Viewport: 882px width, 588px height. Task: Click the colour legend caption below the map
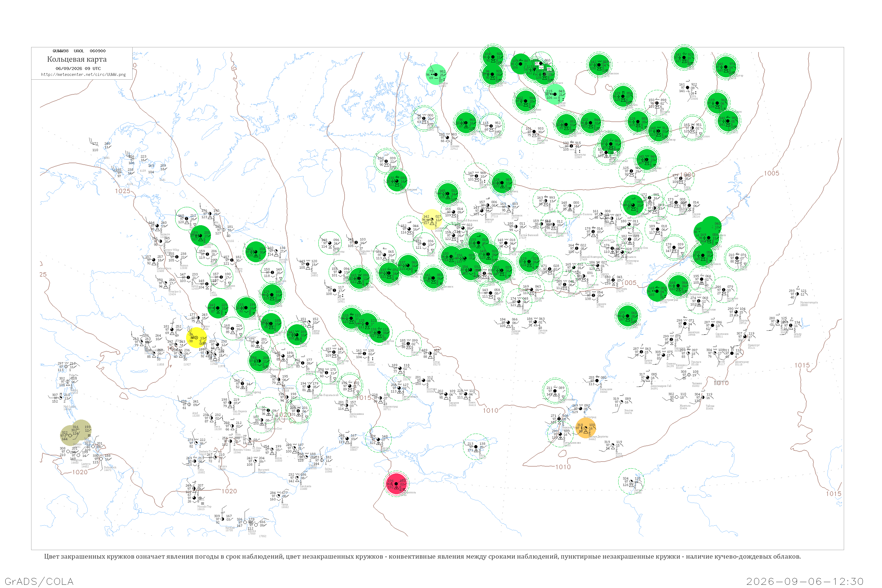[422, 557]
